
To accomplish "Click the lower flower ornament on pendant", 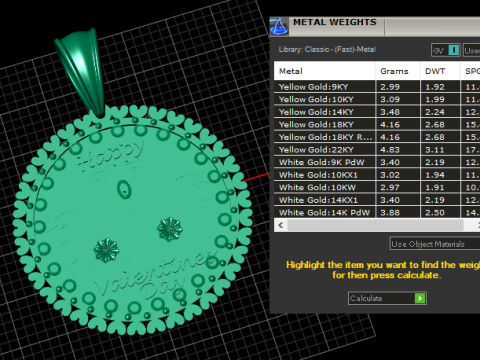I will [106, 250].
